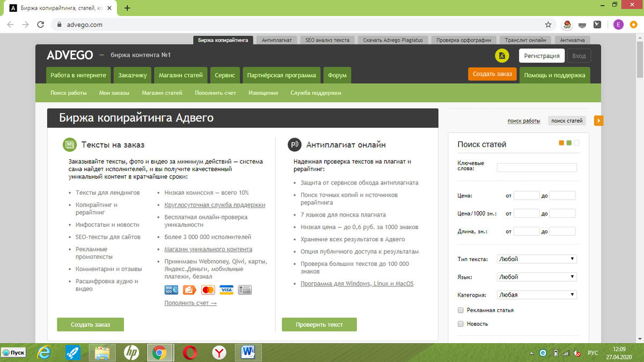Open 'Сервис' menu item
Image resolution: width=644 pixels, height=362 pixels.
tap(225, 76)
